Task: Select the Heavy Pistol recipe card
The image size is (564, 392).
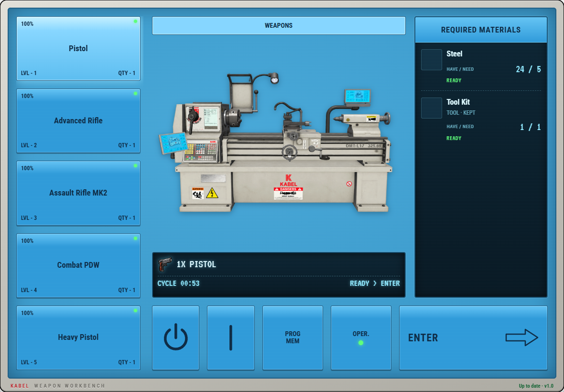Action: coord(78,338)
